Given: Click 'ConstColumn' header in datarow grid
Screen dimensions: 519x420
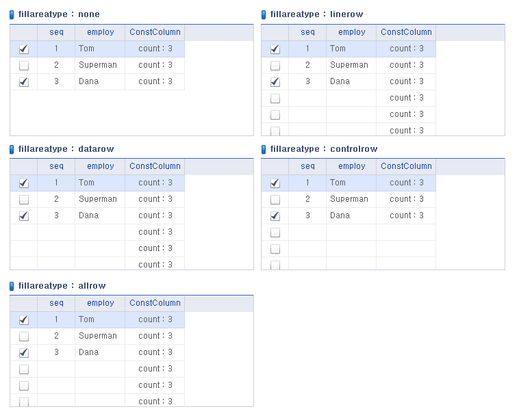Looking at the screenshot, I should (x=155, y=166).
